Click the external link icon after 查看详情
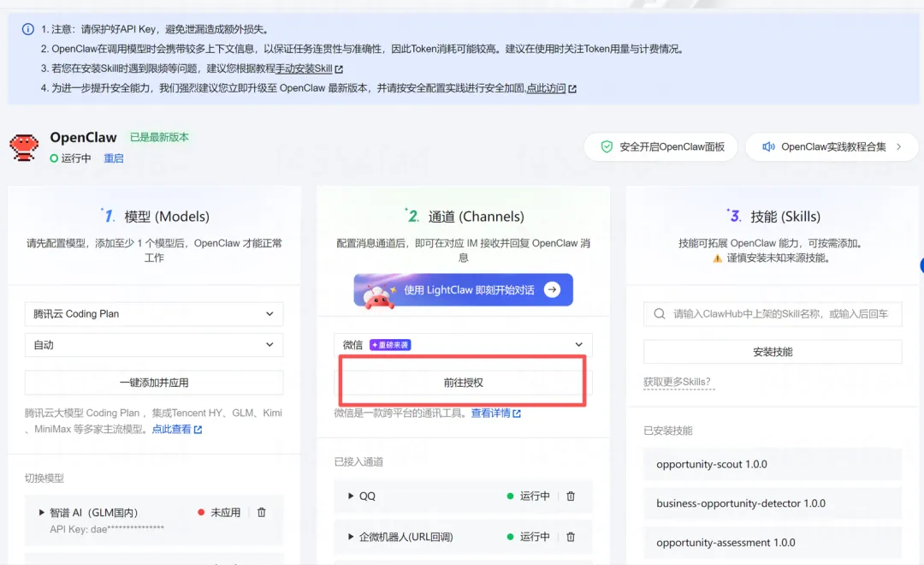The width and height of the screenshot is (924, 565). [517, 413]
